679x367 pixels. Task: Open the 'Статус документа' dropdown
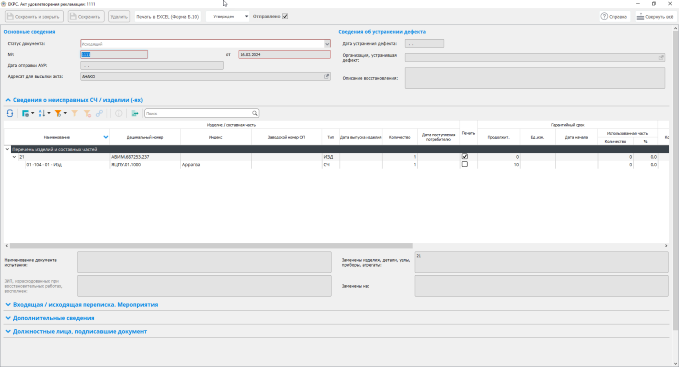pos(327,44)
